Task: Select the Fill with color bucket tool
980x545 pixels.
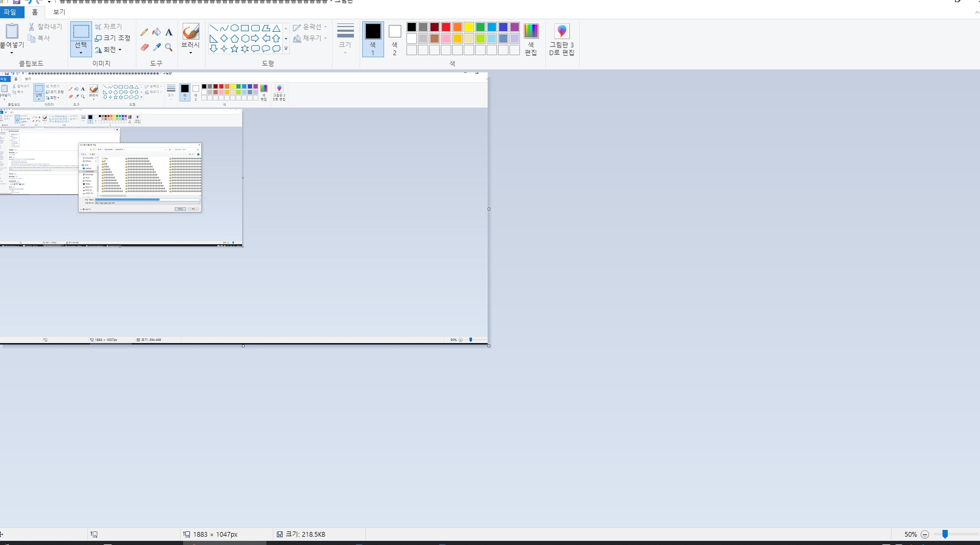Action: click(x=157, y=32)
